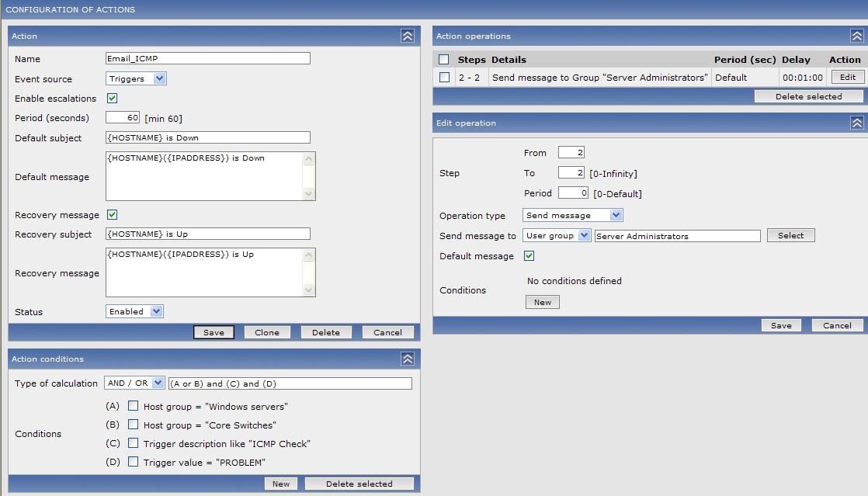Delete the action

(326, 332)
